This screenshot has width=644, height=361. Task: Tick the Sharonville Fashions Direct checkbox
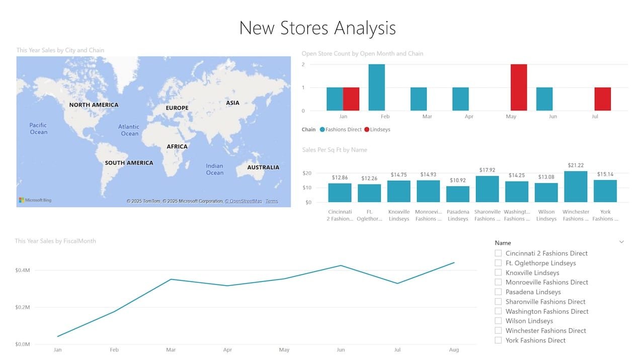click(x=498, y=302)
